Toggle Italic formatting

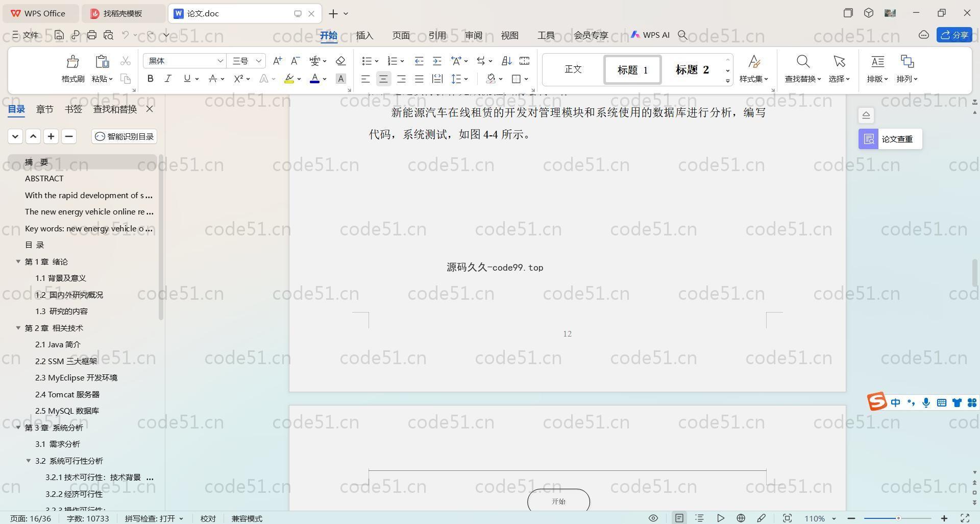(x=167, y=79)
